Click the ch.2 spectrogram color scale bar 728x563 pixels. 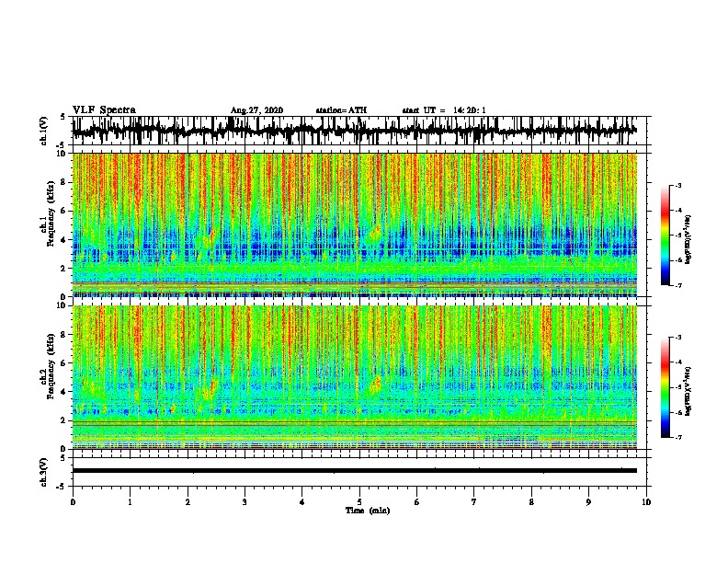pyautogui.click(x=665, y=387)
